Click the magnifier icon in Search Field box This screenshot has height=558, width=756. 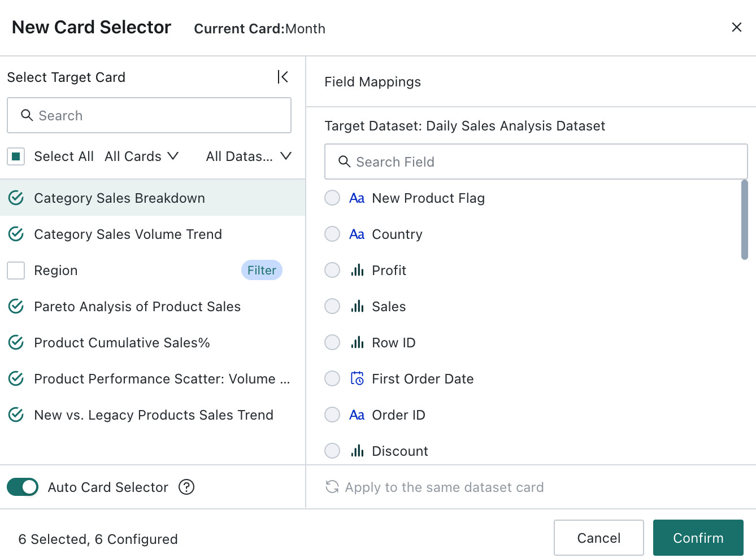[344, 162]
